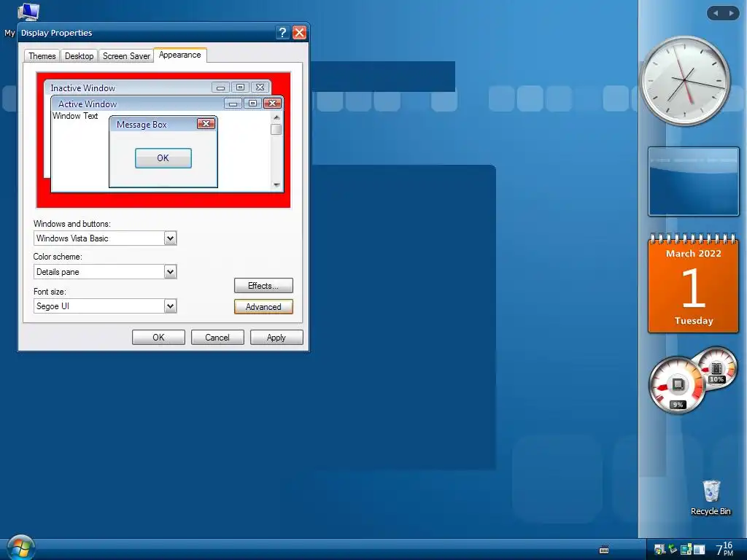Image resolution: width=747 pixels, height=560 pixels.
Task: Switch to the Desktop tab
Action: [79, 55]
